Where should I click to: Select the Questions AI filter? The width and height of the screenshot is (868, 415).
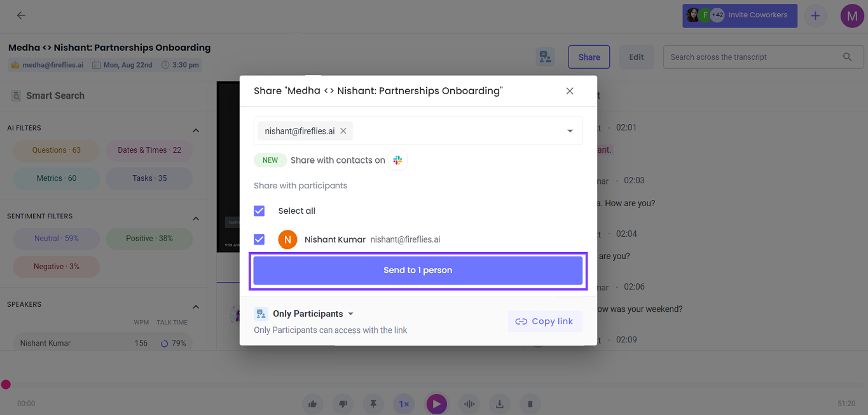(56, 150)
